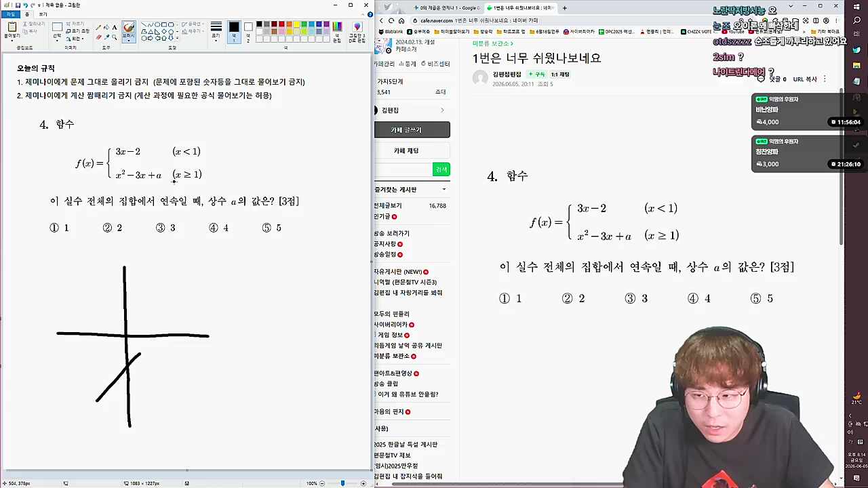The height and width of the screenshot is (488, 868).
Task: Switch to the first Google browser tab
Action: click(x=446, y=8)
